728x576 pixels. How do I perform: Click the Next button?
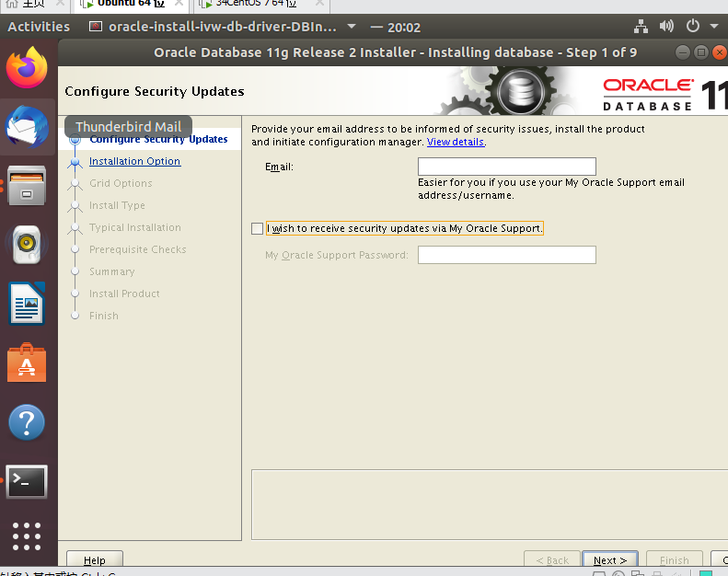(x=610, y=559)
